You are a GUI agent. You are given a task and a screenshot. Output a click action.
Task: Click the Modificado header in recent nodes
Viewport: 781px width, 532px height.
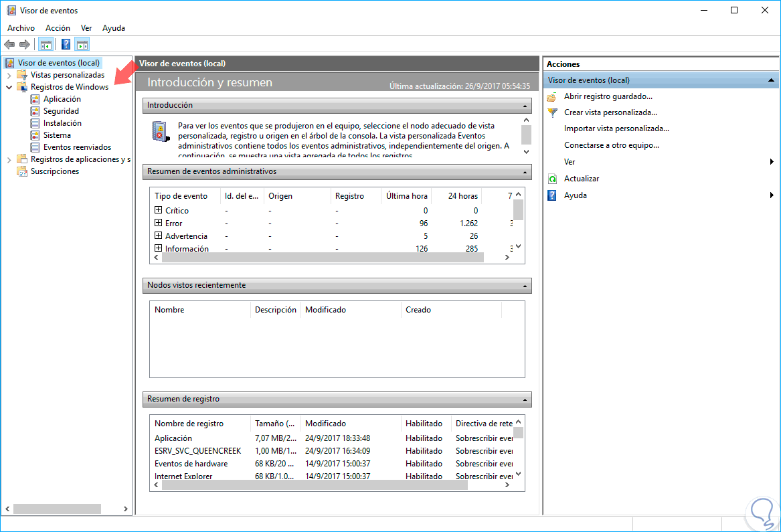351,310
